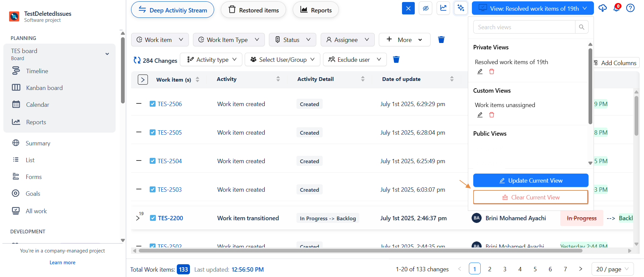Click the AI sparkle icon button
Viewport: 644px width, 277px height.
460,8
